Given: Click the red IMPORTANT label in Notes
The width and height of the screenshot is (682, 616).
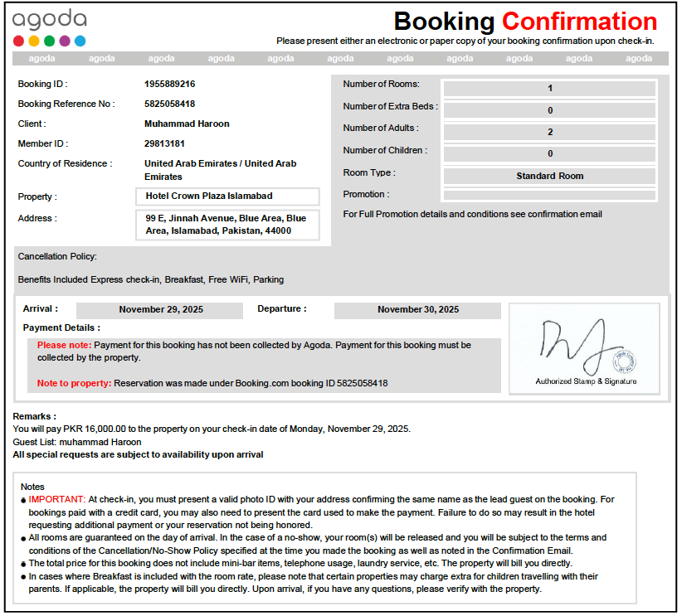Looking at the screenshot, I should pos(57,499).
